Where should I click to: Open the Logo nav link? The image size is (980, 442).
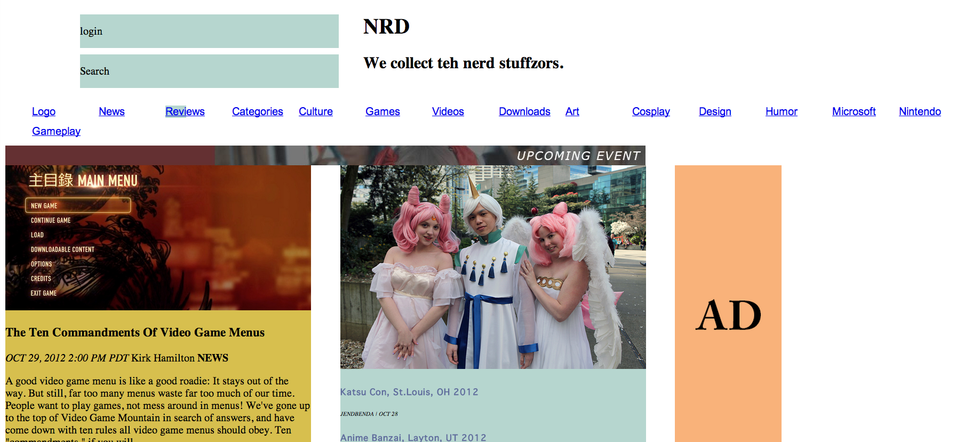click(x=44, y=111)
